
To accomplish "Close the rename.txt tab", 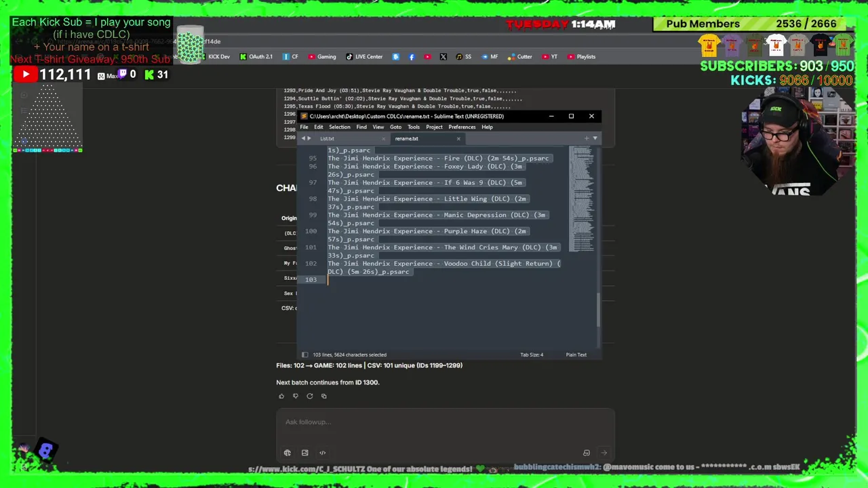I will tap(458, 138).
